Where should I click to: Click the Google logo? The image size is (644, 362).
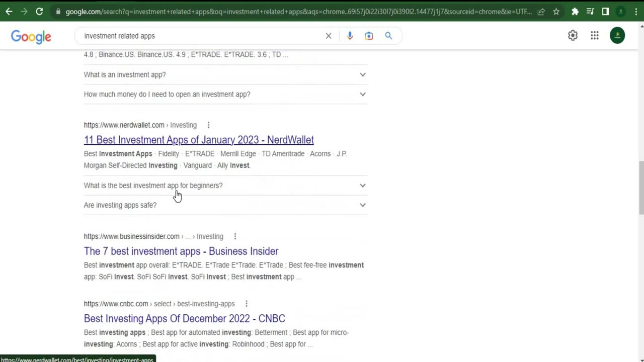[x=31, y=36]
